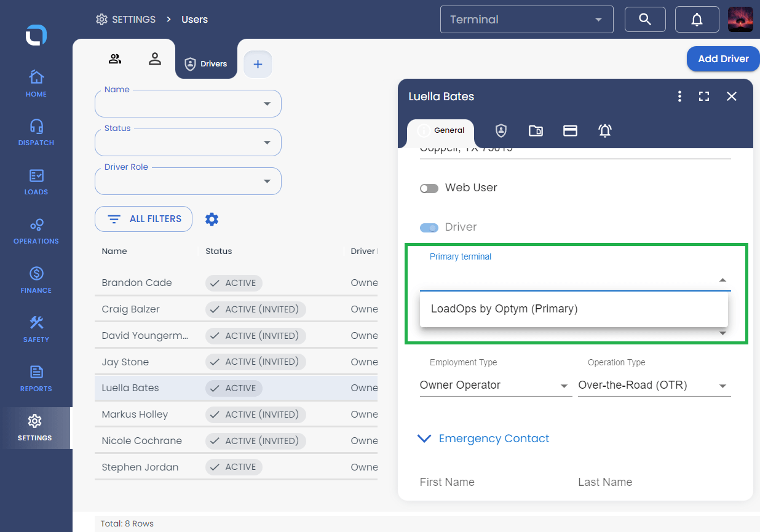Screen dimensions: 760x532
Task: Switch to the single user tab icon
Action: (x=155, y=59)
